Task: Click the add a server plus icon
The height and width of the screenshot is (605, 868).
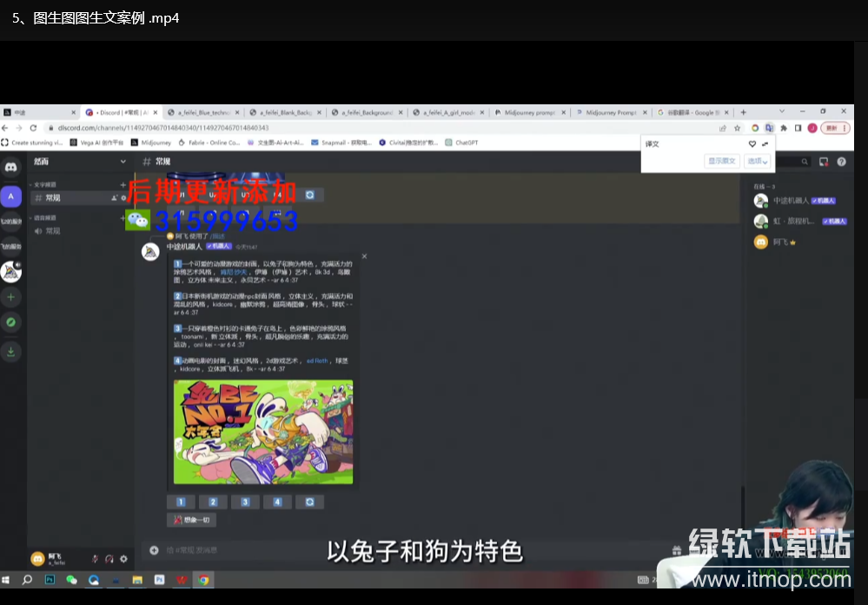Action: coord(10,297)
